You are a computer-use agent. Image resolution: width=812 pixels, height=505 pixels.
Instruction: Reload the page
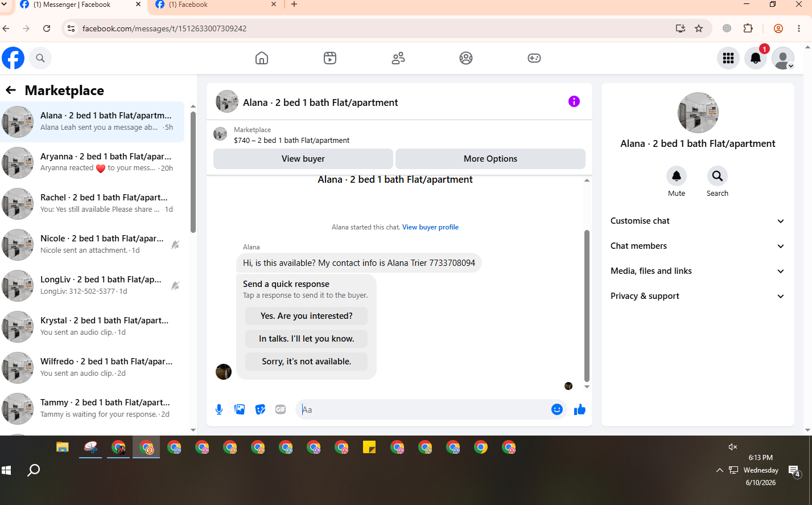tap(47, 28)
